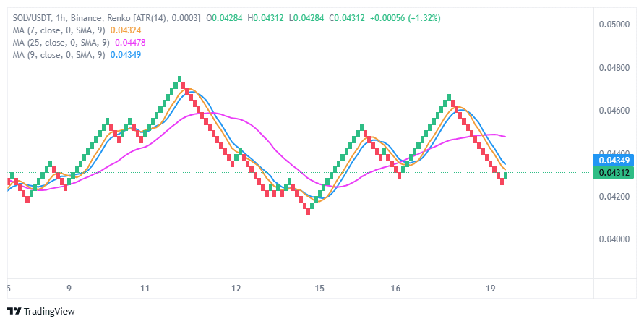
Task: Click the green 0.04312 current price label
Action: (614, 173)
